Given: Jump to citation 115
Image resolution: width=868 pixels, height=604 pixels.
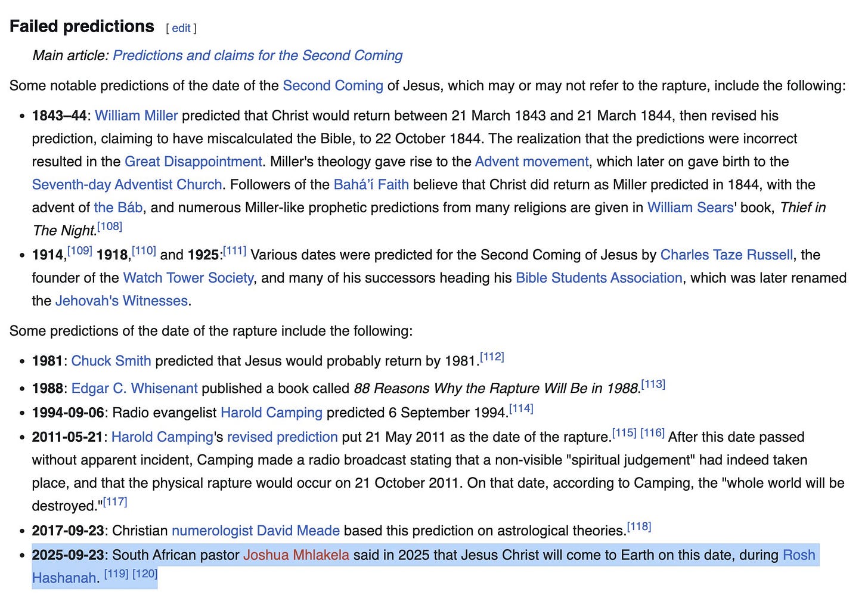Looking at the screenshot, I should coord(624,432).
